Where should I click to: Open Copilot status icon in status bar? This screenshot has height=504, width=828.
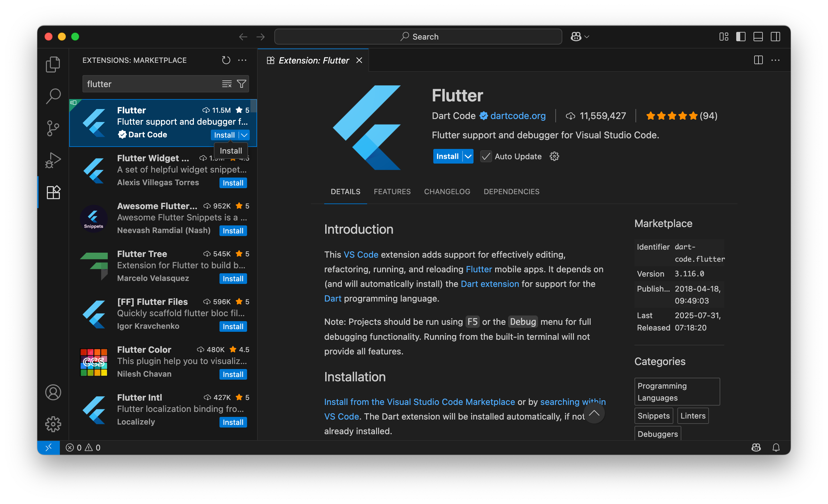click(x=756, y=447)
